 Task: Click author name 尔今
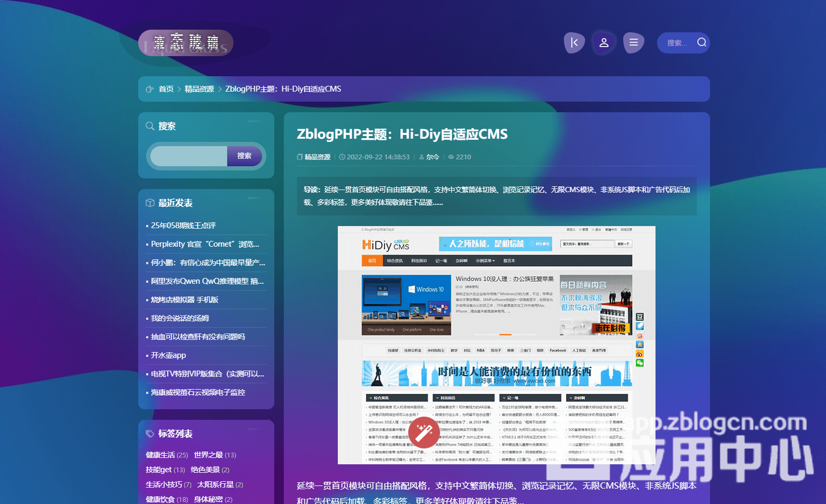[433, 157]
